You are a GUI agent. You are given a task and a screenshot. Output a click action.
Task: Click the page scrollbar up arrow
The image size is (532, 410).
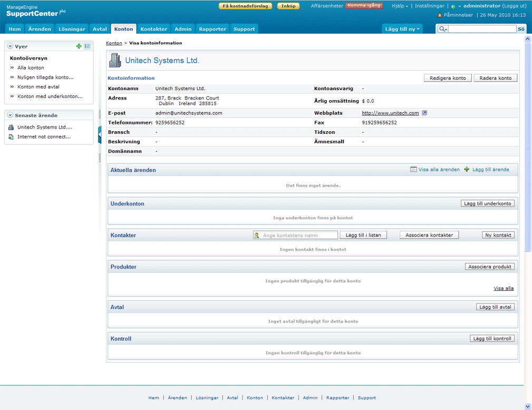528,38
